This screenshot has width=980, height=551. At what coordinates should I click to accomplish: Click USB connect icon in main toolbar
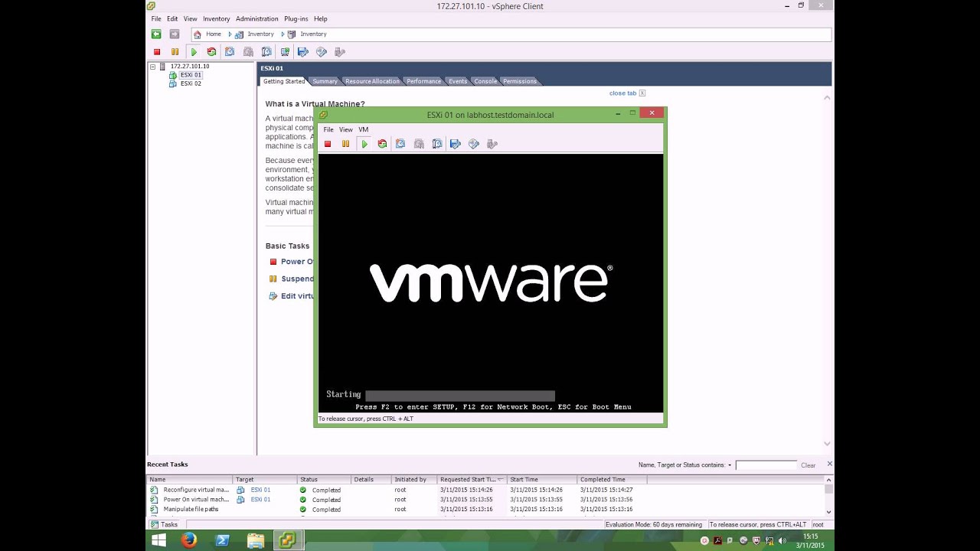point(340,52)
